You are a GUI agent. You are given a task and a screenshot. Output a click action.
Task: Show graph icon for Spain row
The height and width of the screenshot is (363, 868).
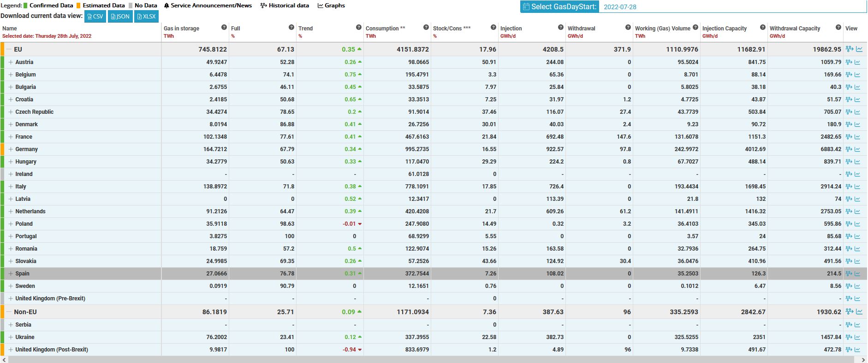tap(858, 274)
